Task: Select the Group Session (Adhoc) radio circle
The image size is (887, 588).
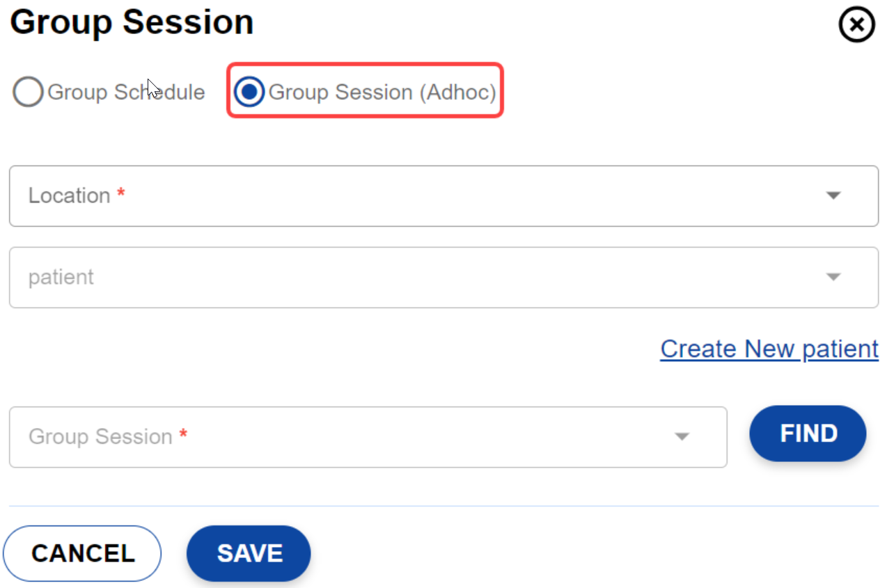Action: [x=249, y=92]
